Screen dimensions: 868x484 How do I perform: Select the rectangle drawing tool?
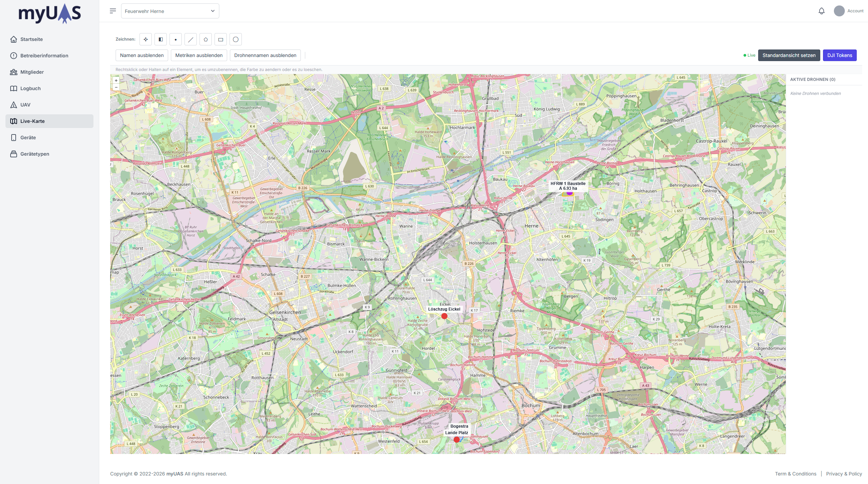221,39
